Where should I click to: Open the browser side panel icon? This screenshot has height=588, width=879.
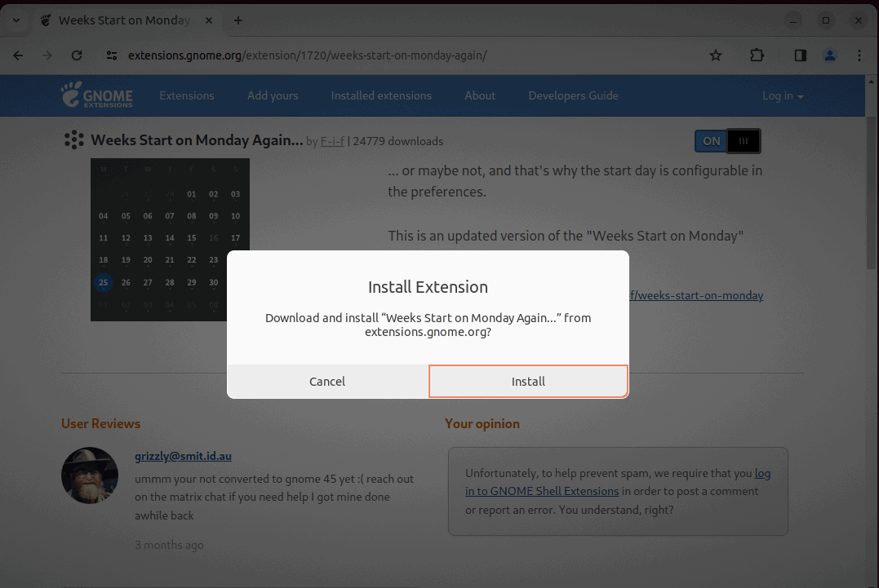pos(800,55)
